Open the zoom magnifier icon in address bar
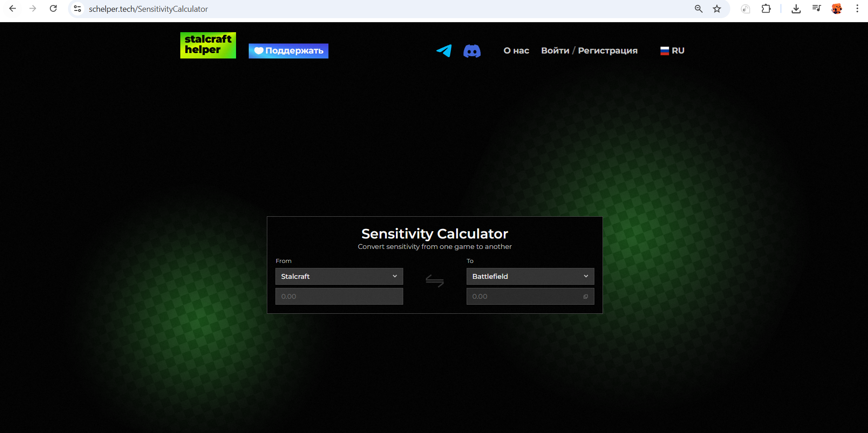The image size is (868, 433). [699, 9]
